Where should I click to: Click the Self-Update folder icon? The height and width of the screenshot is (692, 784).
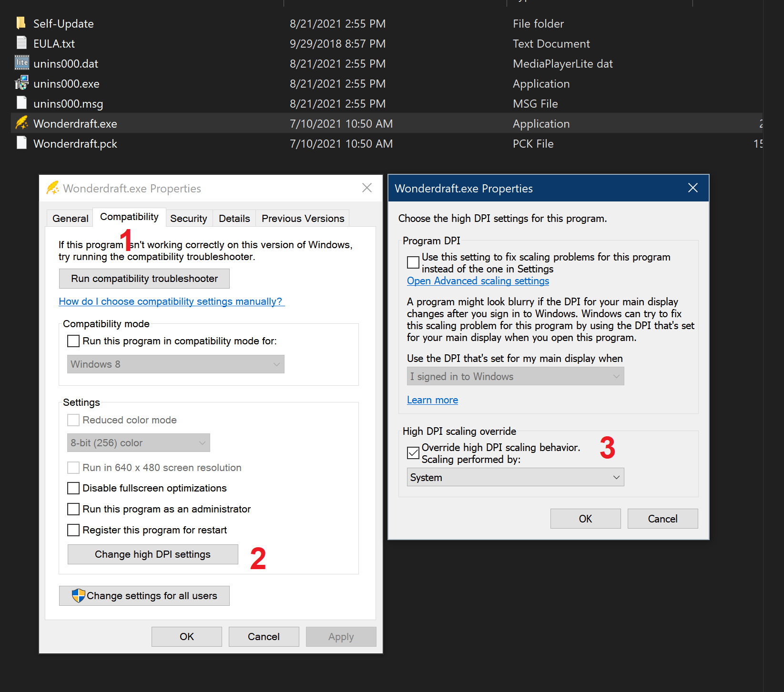click(21, 22)
